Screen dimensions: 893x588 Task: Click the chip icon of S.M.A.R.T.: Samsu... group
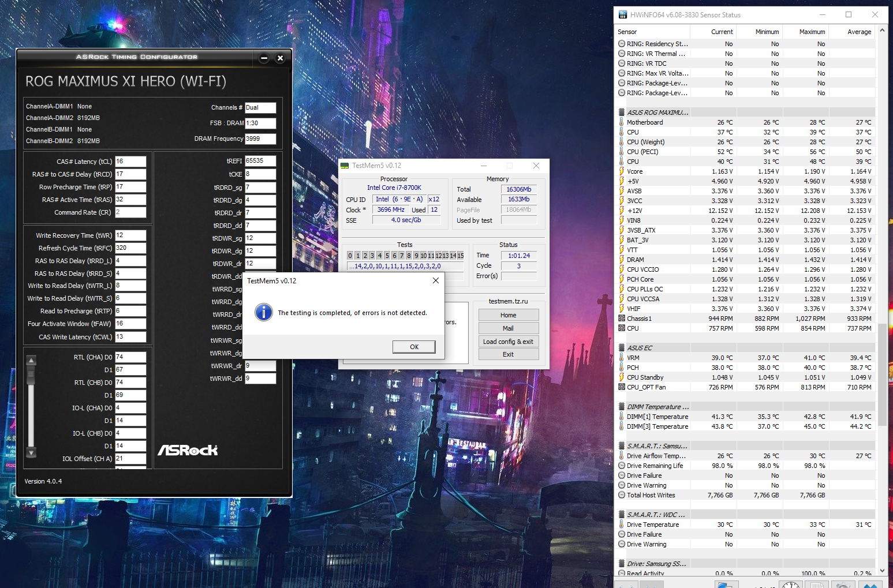point(622,446)
